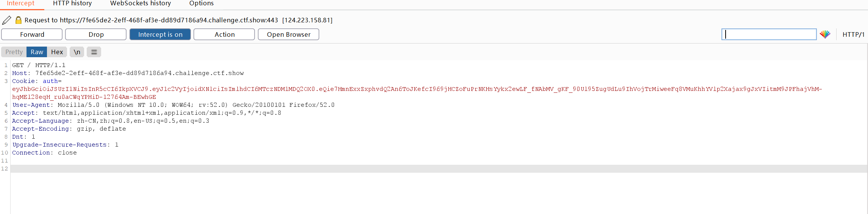868x214 pixels.
Task: Click the HTTP/1 protocol selector
Action: click(x=853, y=34)
